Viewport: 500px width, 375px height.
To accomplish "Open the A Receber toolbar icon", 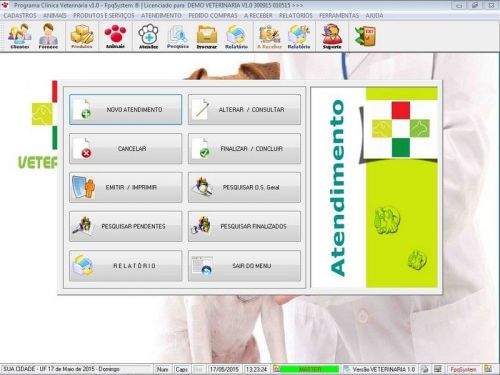I will pos(269,36).
